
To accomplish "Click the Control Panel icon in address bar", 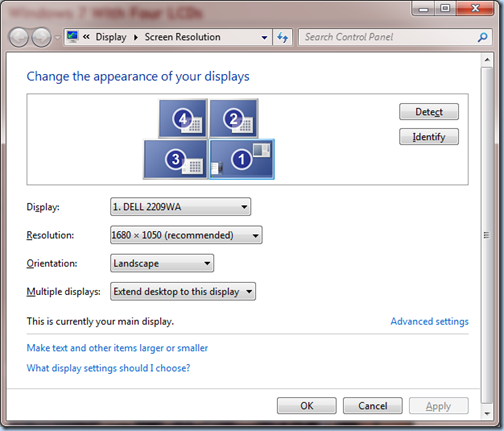I will 72,36.
